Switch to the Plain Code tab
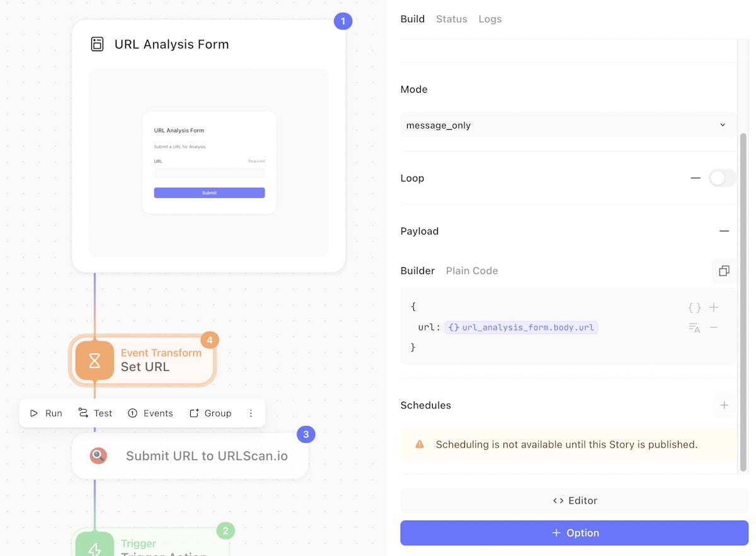The width and height of the screenshot is (756, 556). coord(472,270)
